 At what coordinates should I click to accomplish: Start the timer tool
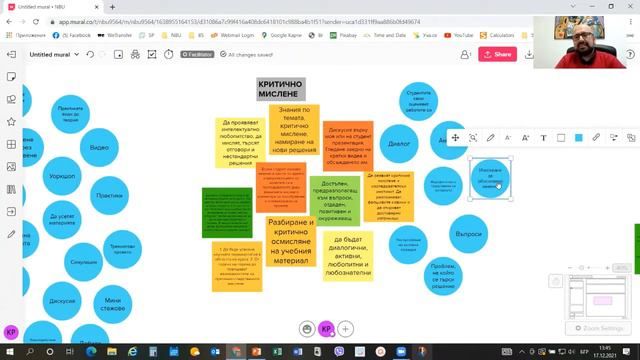tap(169, 54)
